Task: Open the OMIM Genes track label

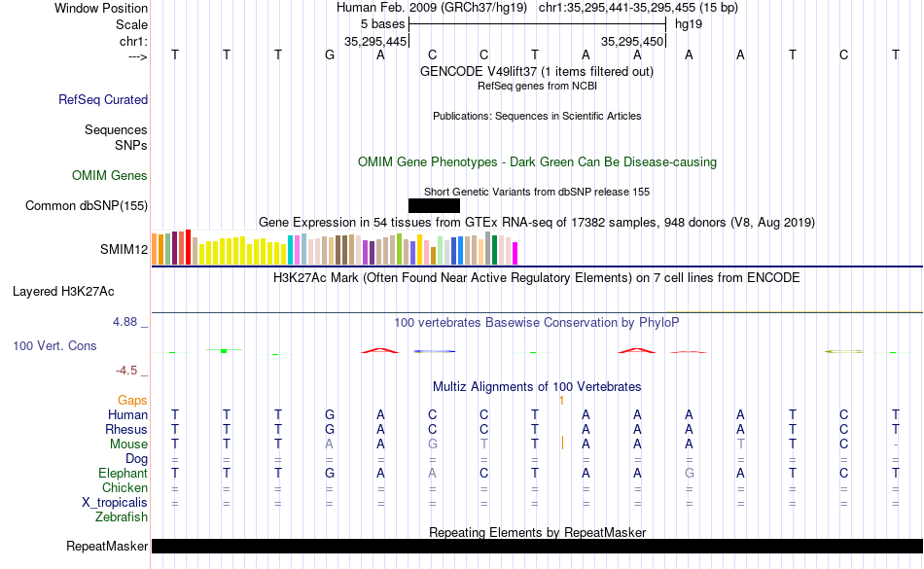Action: point(109,175)
